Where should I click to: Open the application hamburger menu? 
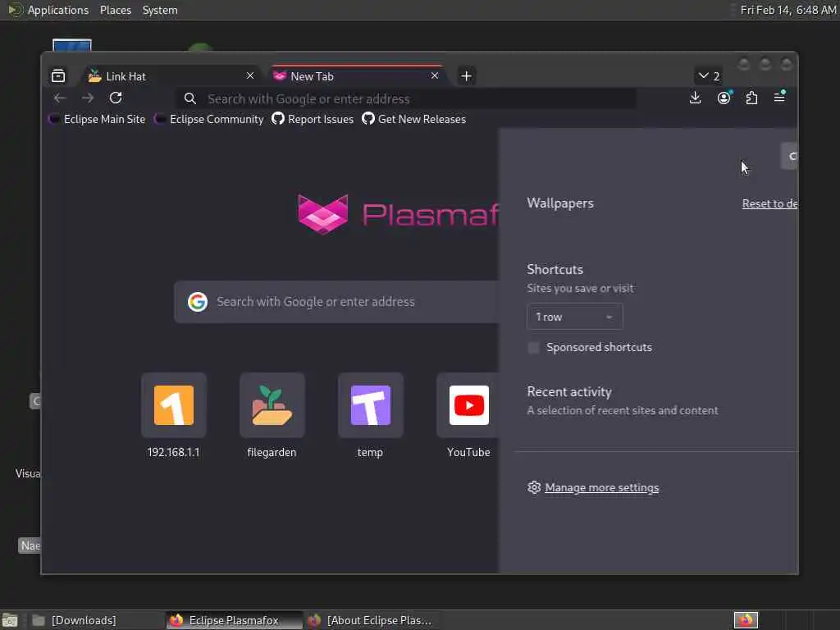[779, 98]
